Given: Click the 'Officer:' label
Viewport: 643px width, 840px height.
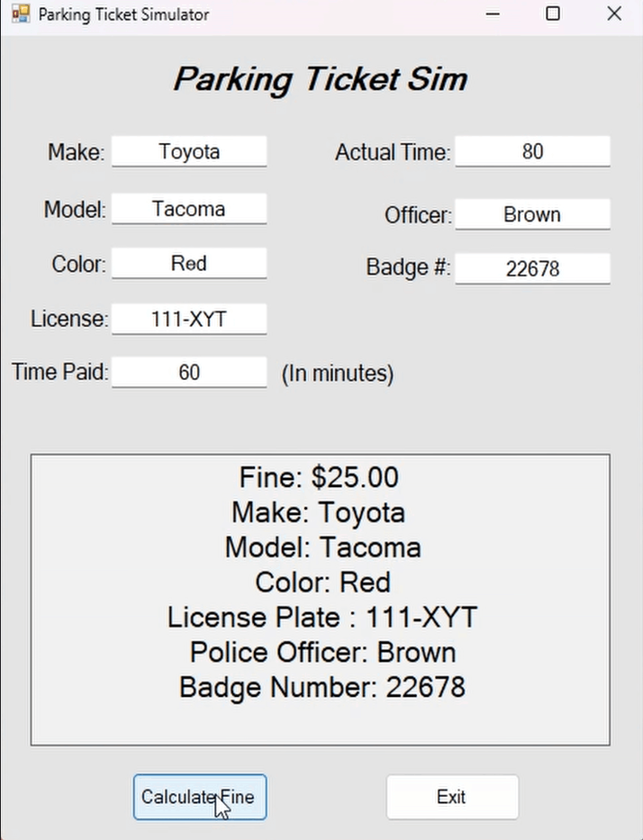Looking at the screenshot, I should coord(418,215).
